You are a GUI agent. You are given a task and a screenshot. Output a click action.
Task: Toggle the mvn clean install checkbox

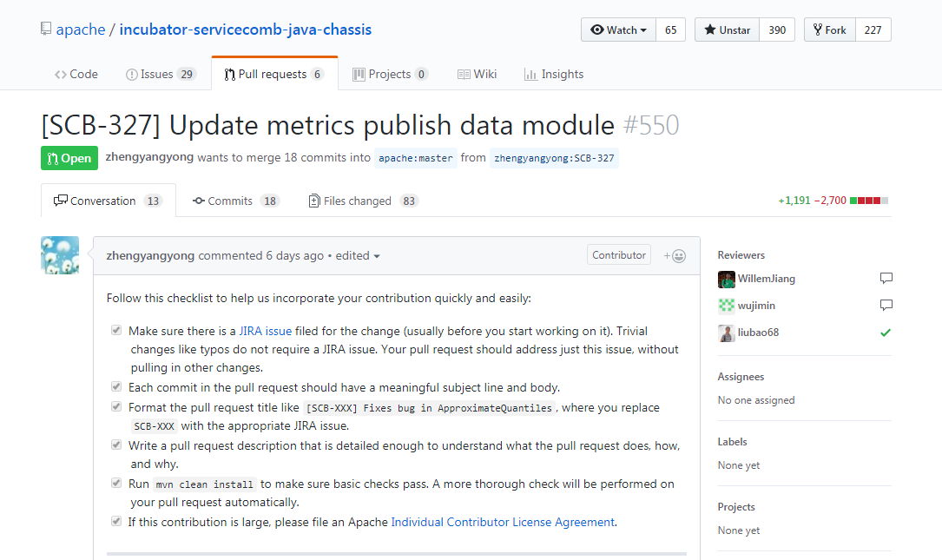tap(116, 484)
